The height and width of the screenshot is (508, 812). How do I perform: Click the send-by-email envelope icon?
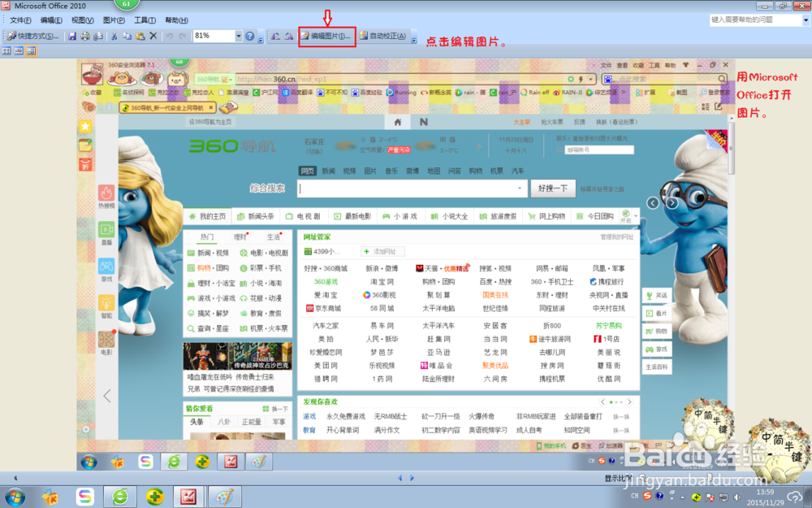(x=97, y=37)
